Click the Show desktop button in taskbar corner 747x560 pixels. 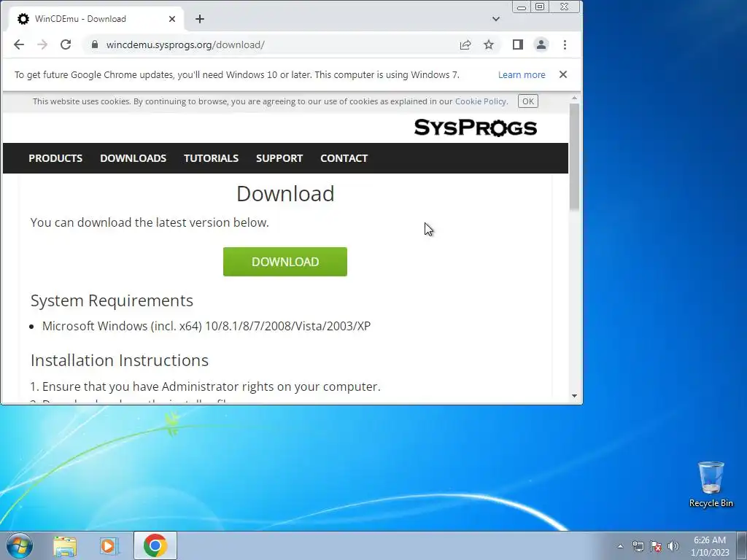click(742, 545)
